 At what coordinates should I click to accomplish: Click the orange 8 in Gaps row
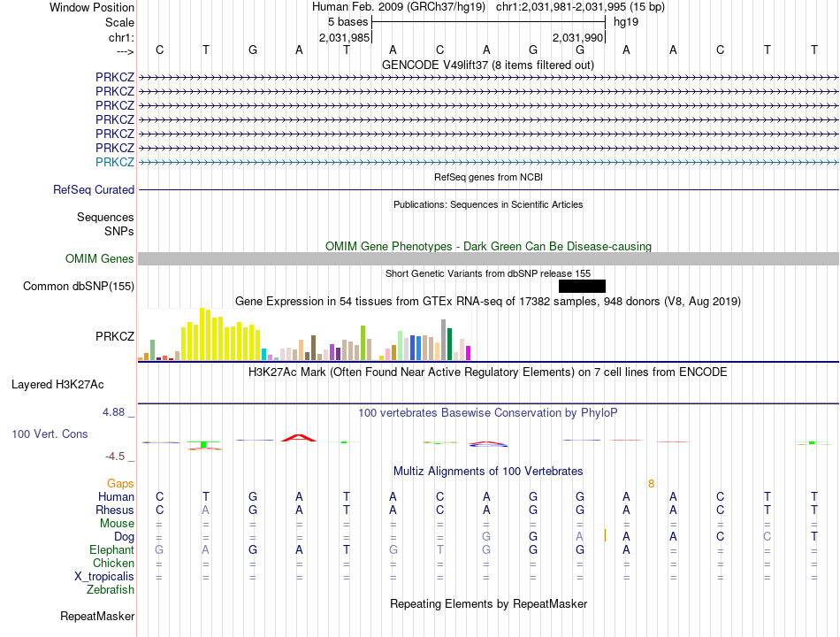click(651, 484)
